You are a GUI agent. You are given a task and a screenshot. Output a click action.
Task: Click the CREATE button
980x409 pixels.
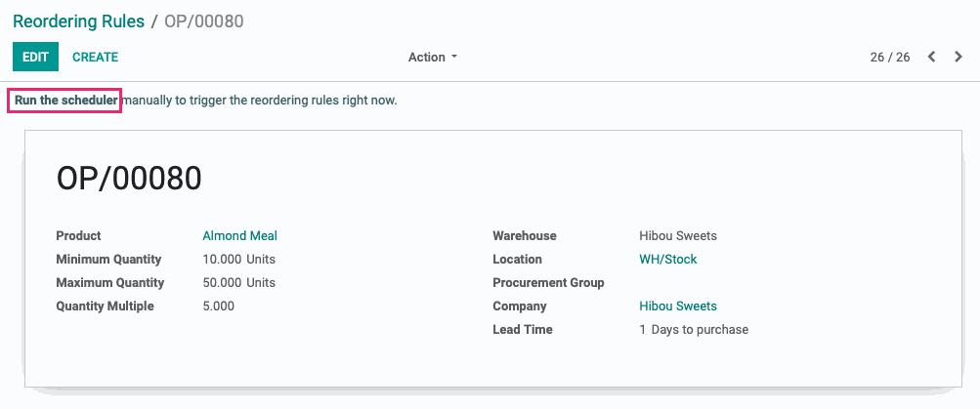[x=95, y=57]
